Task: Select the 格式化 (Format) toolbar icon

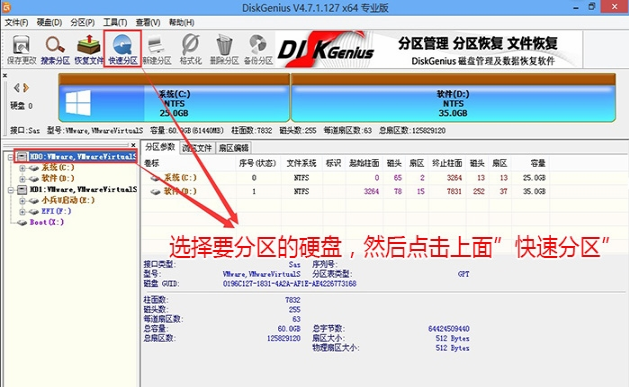Action: click(x=191, y=50)
